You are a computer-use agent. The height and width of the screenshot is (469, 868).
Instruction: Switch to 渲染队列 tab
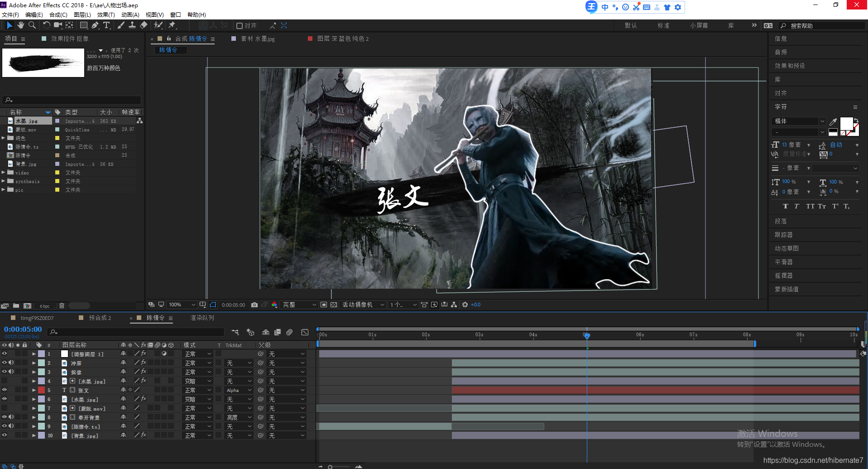tap(202, 318)
